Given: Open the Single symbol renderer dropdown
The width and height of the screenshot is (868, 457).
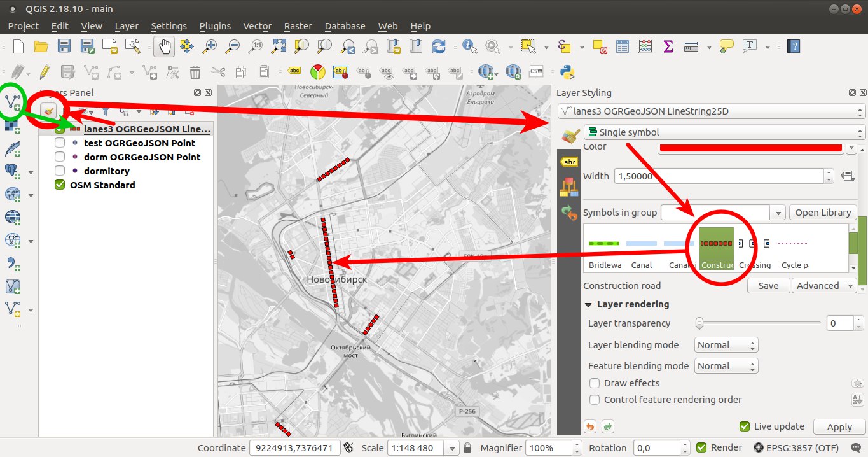Looking at the screenshot, I should pyautogui.click(x=724, y=132).
